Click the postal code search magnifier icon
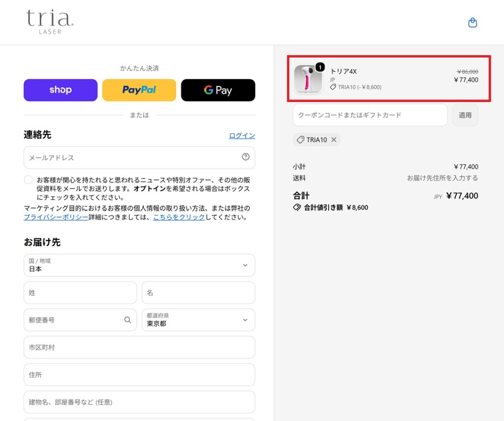 point(127,320)
